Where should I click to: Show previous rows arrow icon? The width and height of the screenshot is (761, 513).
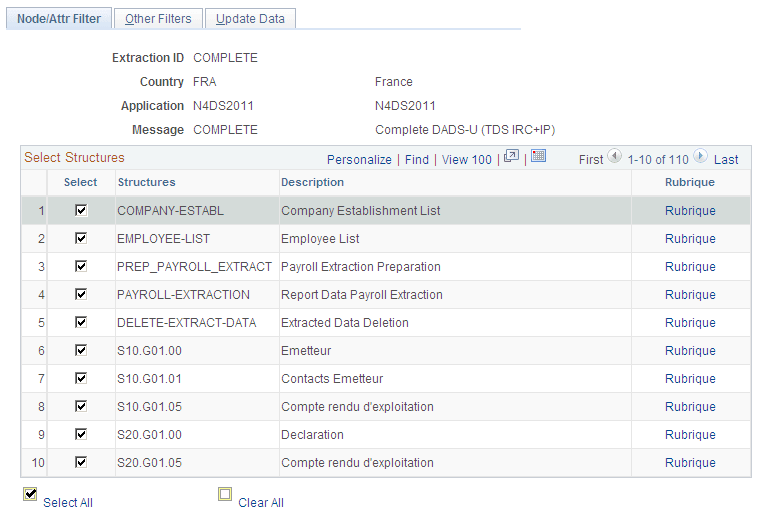pos(614,156)
